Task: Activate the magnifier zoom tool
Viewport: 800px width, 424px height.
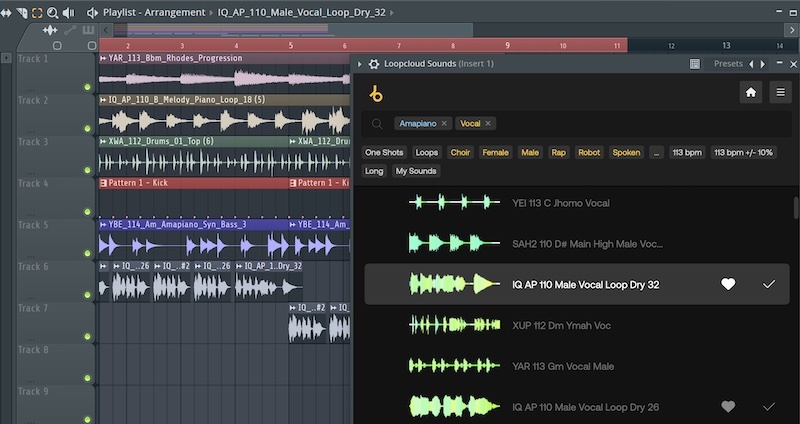Action: click(x=53, y=13)
